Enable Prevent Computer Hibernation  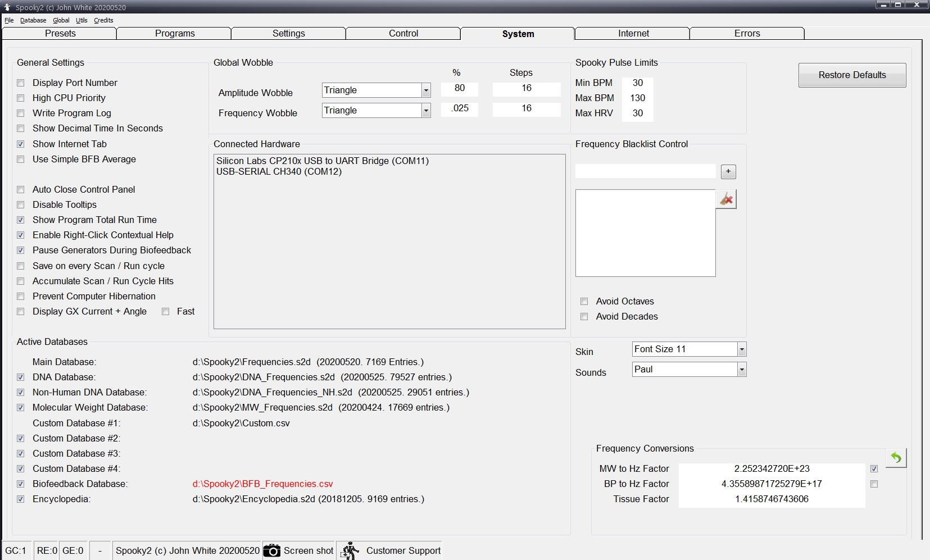[x=21, y=297]
